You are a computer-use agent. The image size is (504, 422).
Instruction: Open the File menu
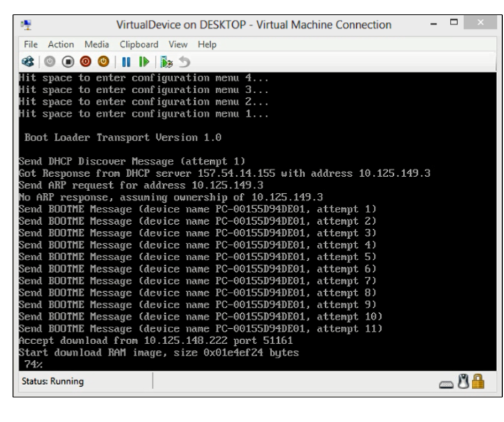31,45
